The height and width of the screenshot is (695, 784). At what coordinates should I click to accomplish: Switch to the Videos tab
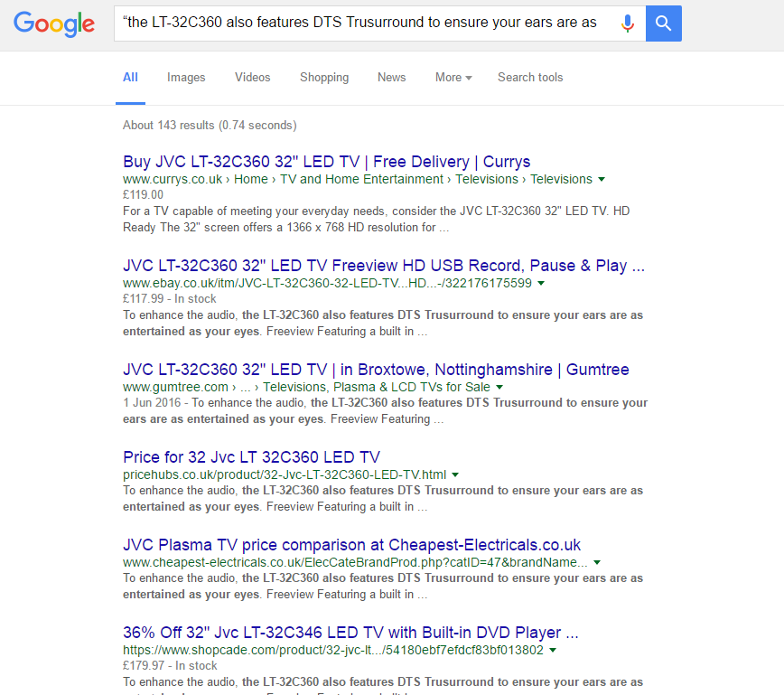(253, 78)
